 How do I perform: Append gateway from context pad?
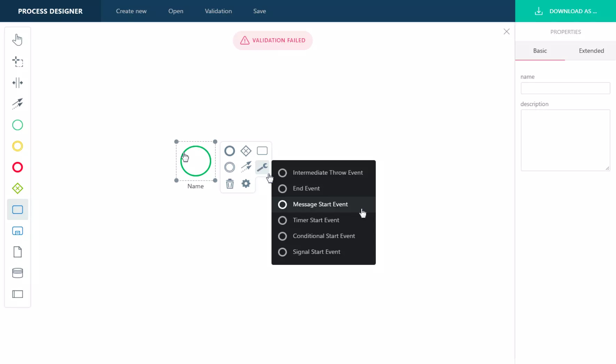(246, 151)
